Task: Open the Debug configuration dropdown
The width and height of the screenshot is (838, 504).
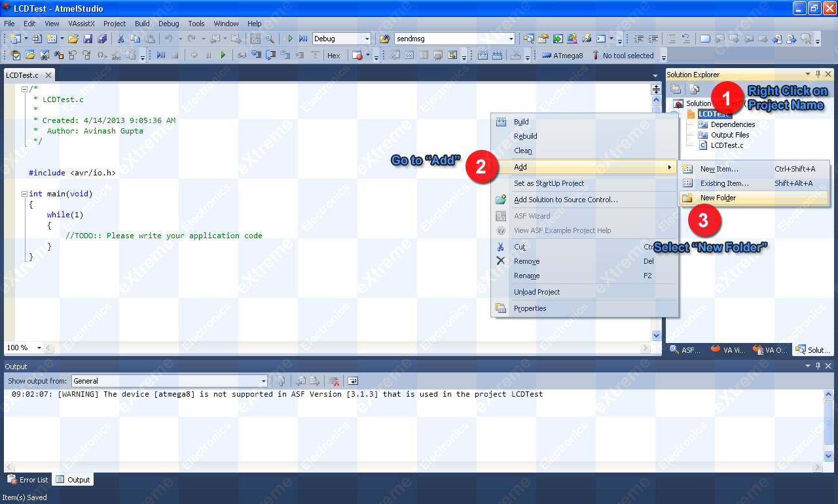Action: pyautogui.click(x=367, y=39)
